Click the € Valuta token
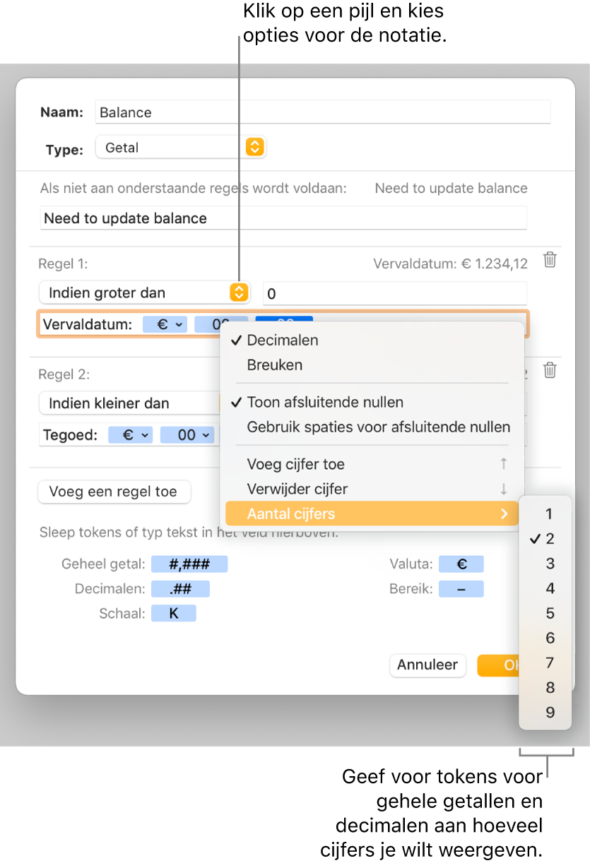Screen dimensions: 590x868 [461, 564]
